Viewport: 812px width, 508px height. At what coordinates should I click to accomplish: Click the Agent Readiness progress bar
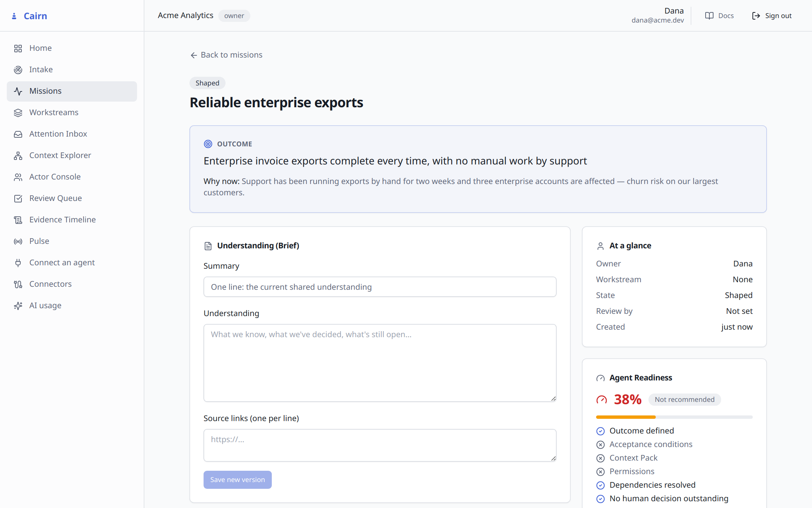(674, 417)
